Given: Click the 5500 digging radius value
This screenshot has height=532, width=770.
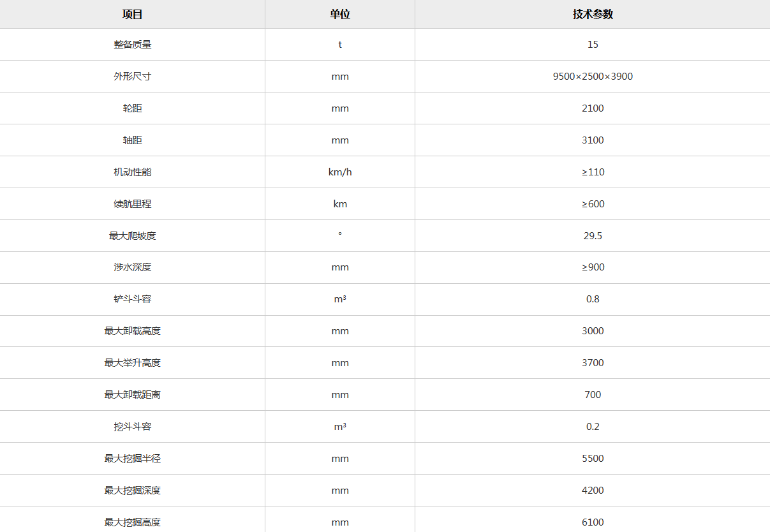Looking at the screenshot, I should tap(593, 459).
